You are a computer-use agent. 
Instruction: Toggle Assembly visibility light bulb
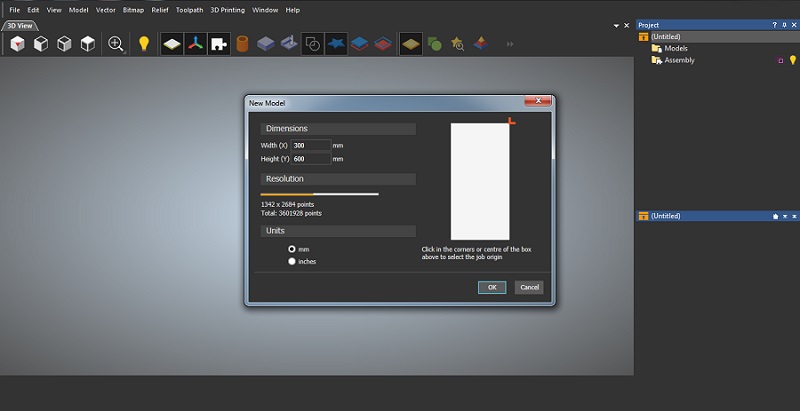click(x=793, y=60)
